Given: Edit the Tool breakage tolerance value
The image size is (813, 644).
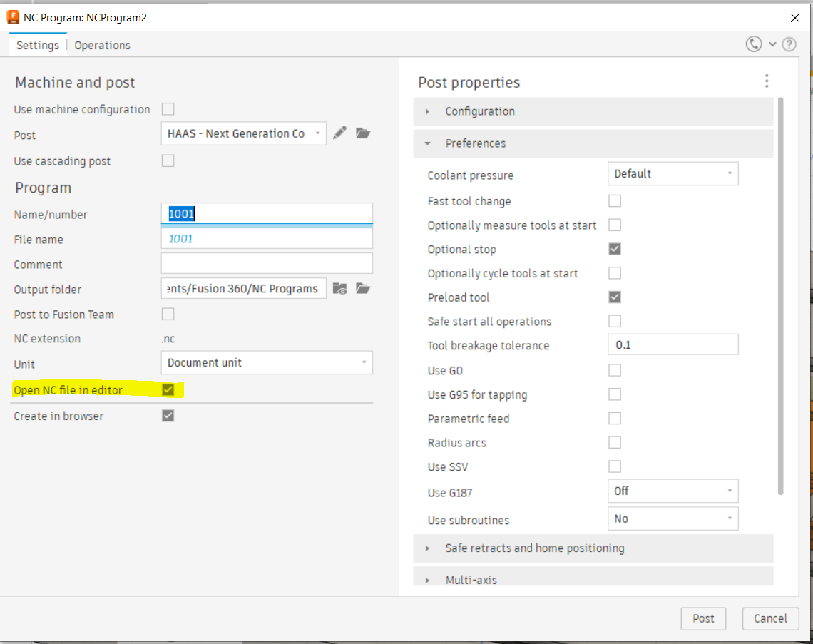Looking at the screenshot, I should 673,344.
